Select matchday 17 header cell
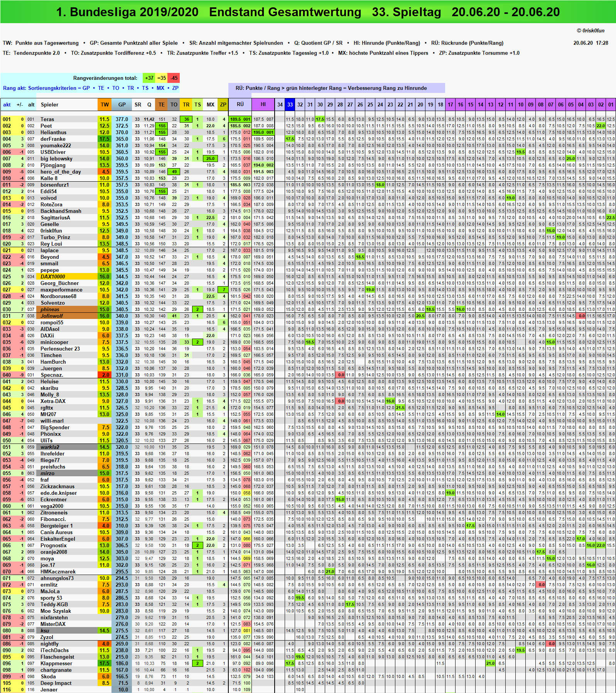This screenshot has width=616, height=693. coord(451,105)
